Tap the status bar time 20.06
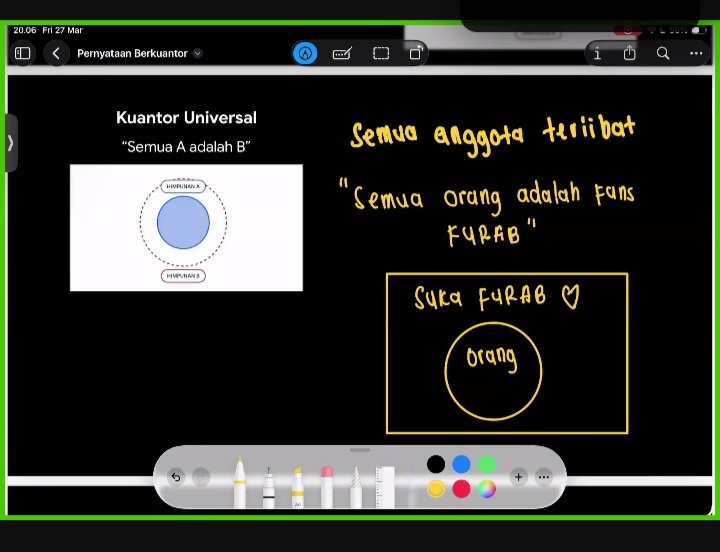This screenshot has width=720, height=552. tap(25, 30)
